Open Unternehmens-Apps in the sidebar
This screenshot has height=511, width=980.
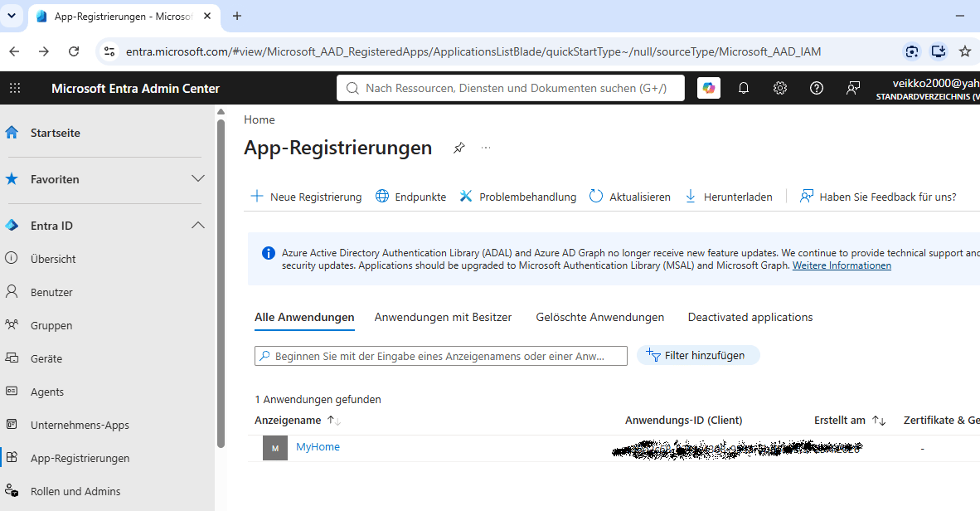coord(80,425)
